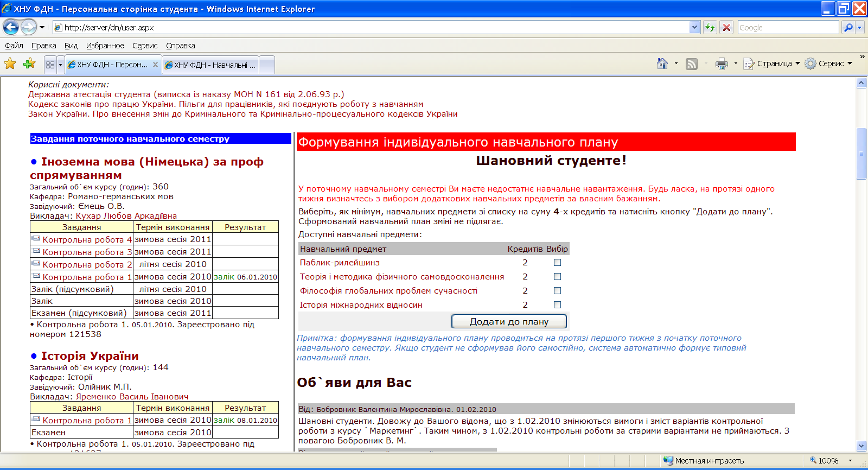Screen dimensions: 868x470
Task: Go back with the browser Back arrow
Action: click(11, 27)
